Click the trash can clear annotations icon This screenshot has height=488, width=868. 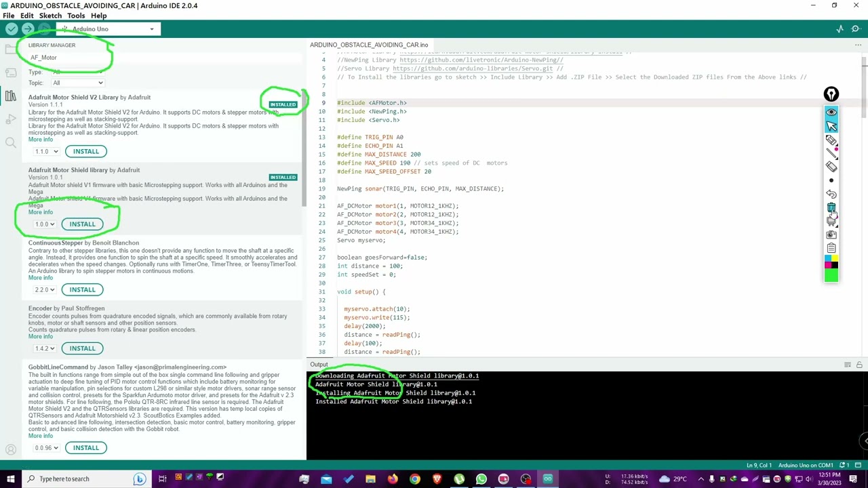831,208
